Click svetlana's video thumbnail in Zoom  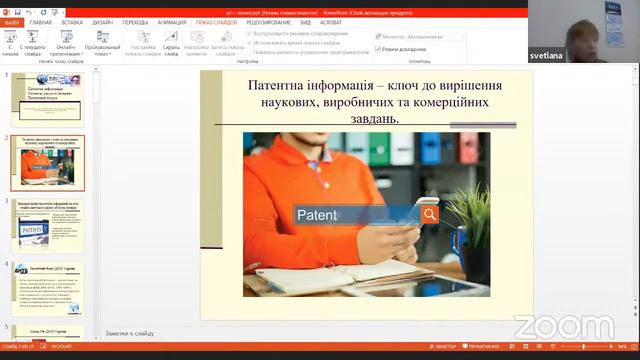(x=584, y=31)
